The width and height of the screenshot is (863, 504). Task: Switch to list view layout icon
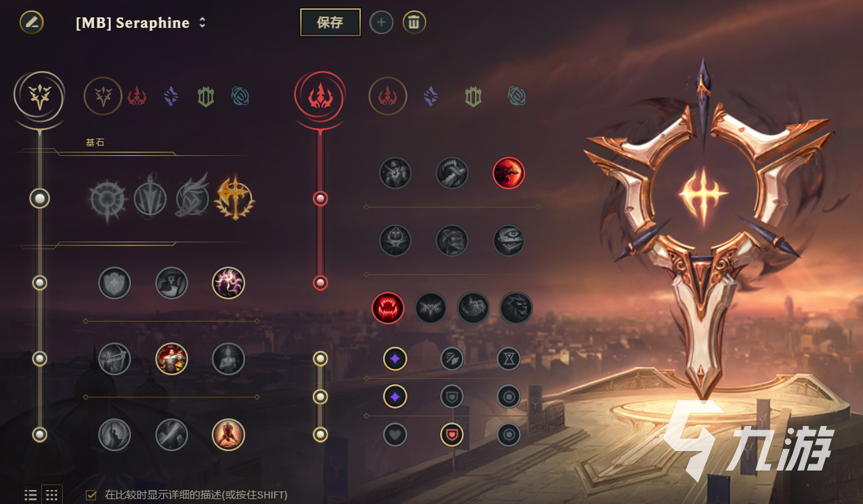tap(31, 495)
